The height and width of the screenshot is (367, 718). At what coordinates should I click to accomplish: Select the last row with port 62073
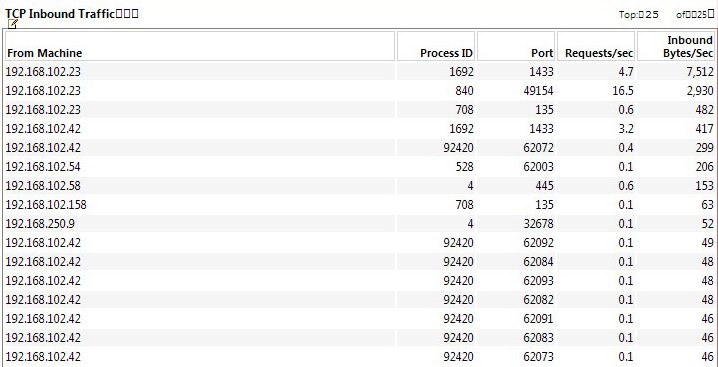(359, 356)
